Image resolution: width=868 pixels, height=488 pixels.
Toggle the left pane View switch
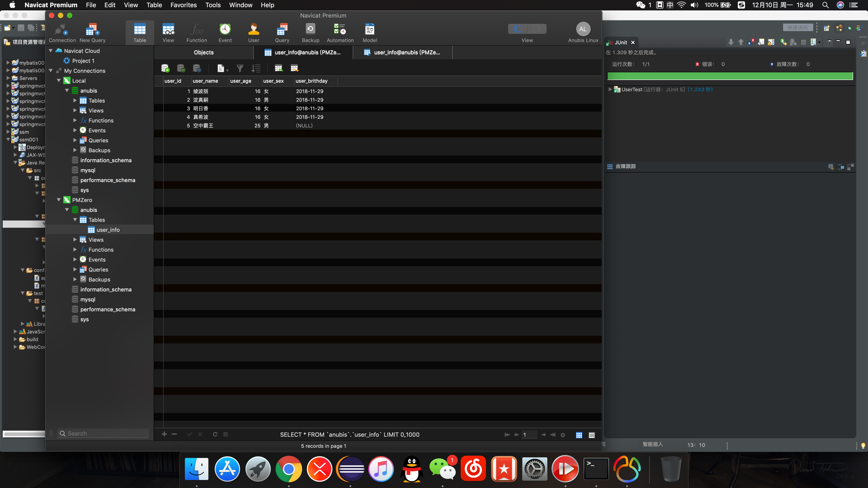pyautogui.click(x=518, y=29)
